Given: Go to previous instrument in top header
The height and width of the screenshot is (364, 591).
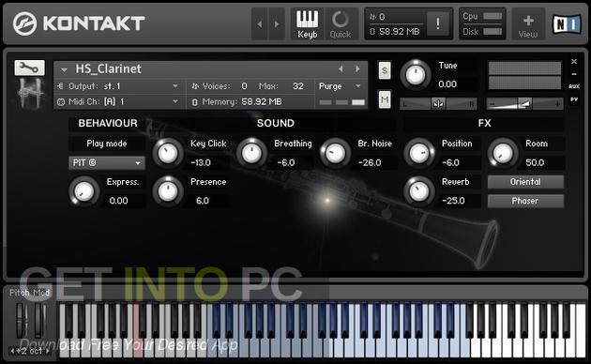Looking at the screenshot, I should [259, 23].
